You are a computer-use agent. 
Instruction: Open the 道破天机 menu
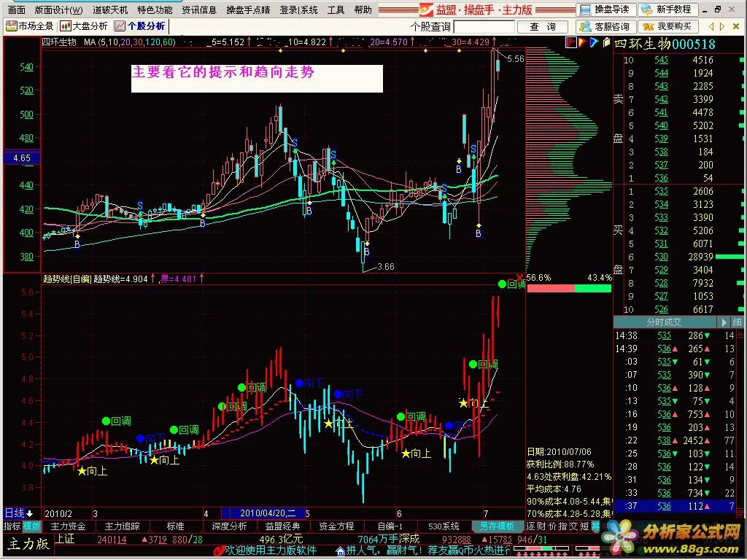[x=111, y=9]
